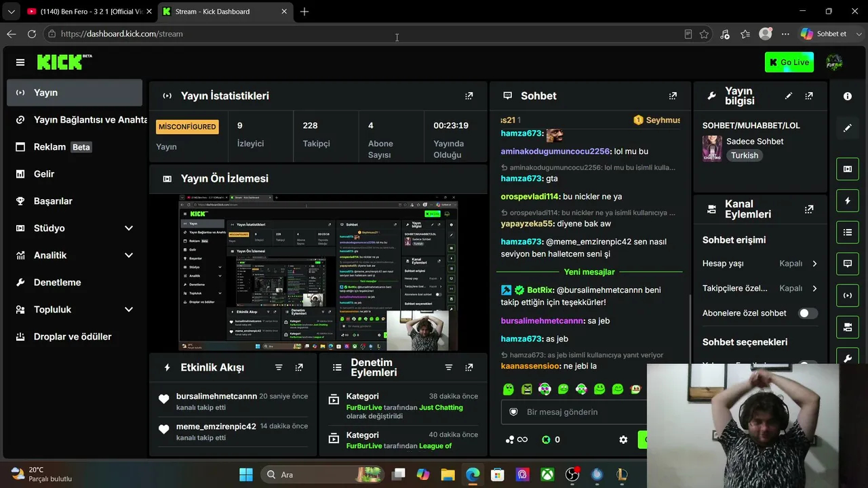The image size is (868, 488).
Task: Open the profile avatar menu
Action: pos(834,62)
